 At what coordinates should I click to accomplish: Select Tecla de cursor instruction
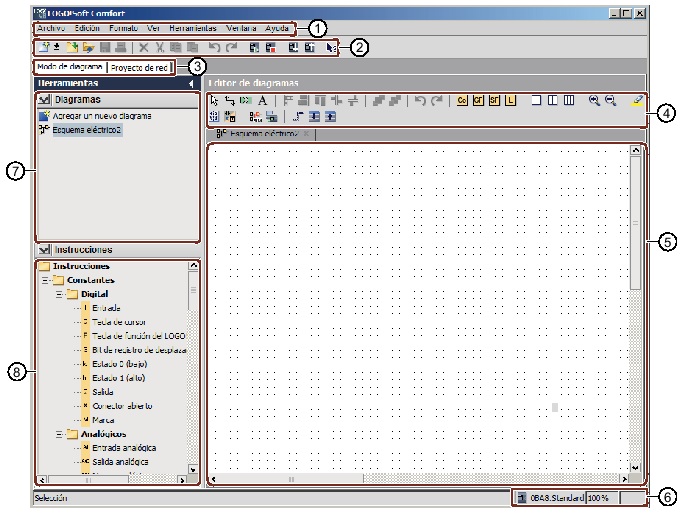[x=119, y=322]
